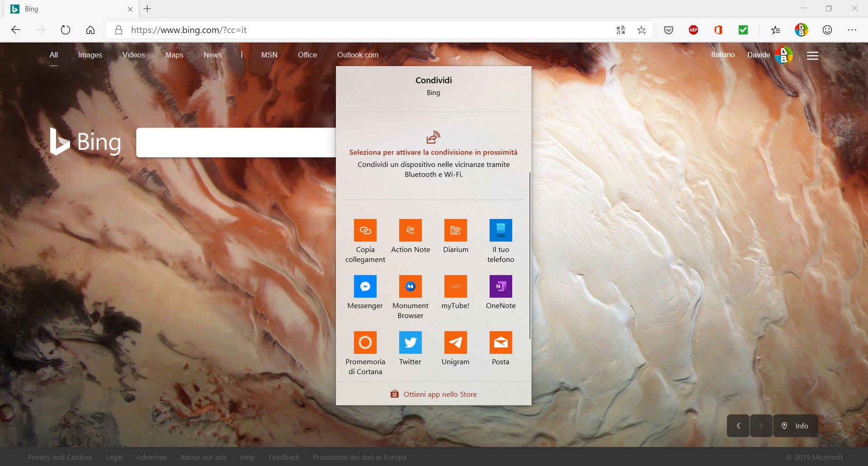Open Bing hamburger menu

coord(813,56)
